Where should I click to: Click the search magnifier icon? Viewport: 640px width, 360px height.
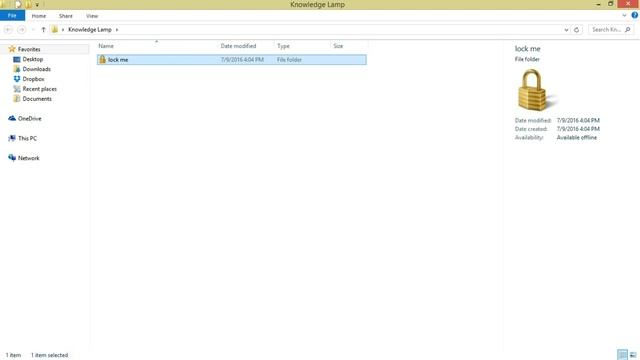[x=628, y=30]
